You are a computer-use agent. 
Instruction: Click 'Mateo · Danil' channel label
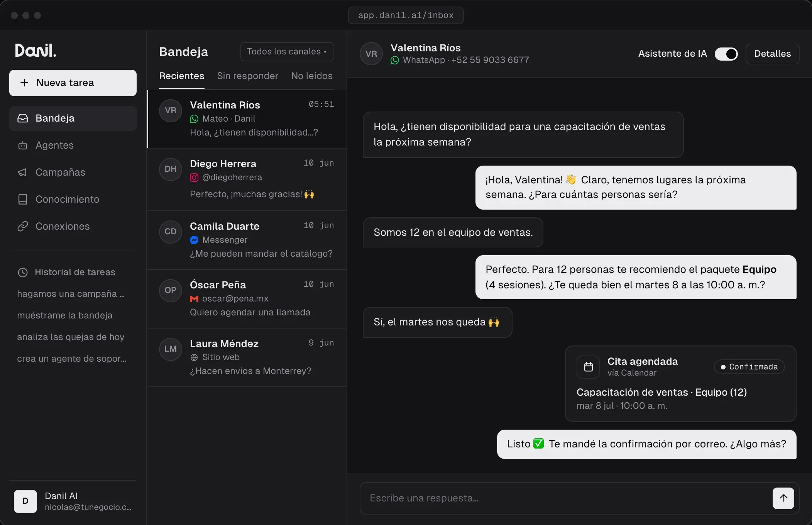tap(228, 119)
